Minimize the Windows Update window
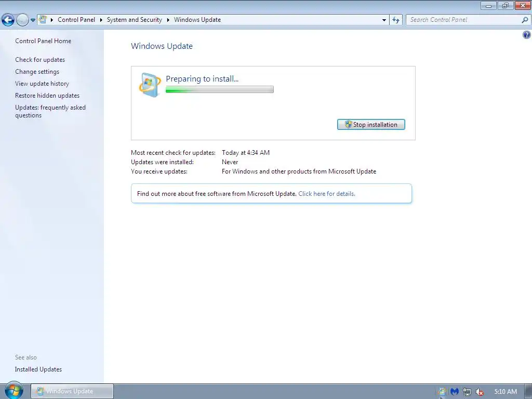 pyautogui.click(x=488, y=5)
